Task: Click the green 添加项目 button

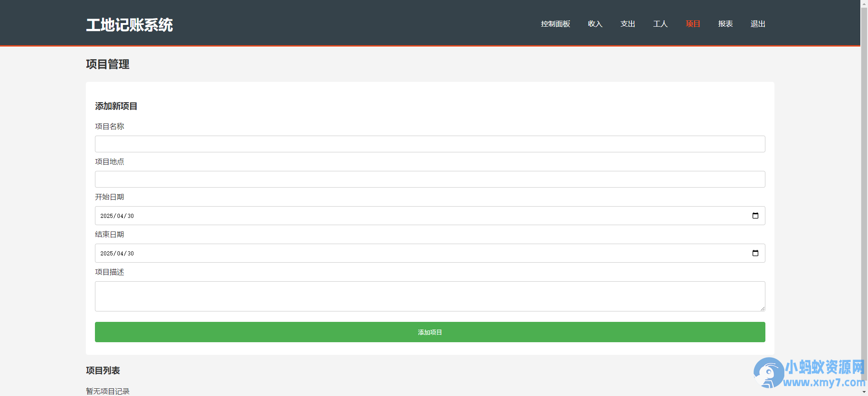Action: (430, 332)
